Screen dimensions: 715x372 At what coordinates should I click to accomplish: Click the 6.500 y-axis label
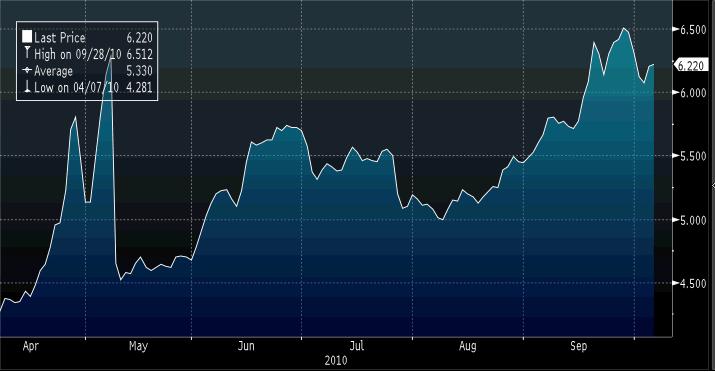tap(693, 30)
